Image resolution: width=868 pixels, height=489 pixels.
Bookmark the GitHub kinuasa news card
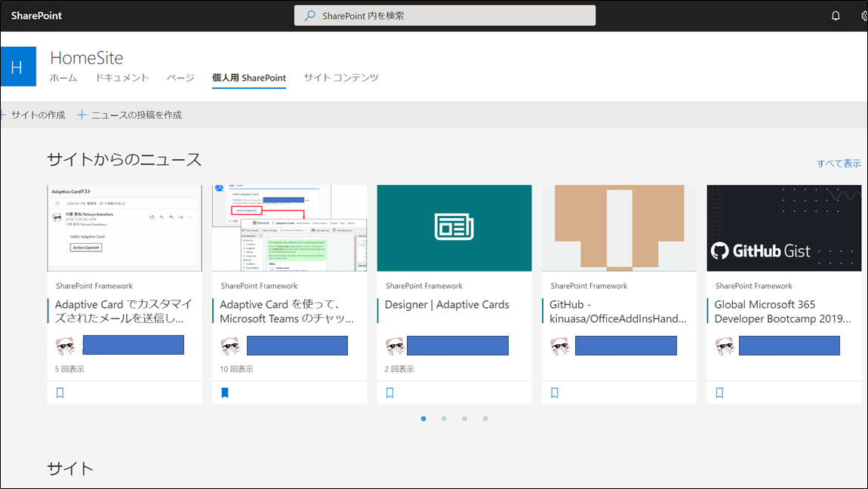pyautogui.click(x=555, y=392)
